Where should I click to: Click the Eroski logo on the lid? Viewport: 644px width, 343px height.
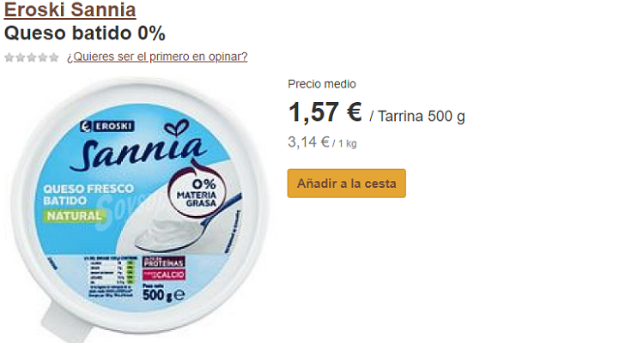[x=107, y=126]
